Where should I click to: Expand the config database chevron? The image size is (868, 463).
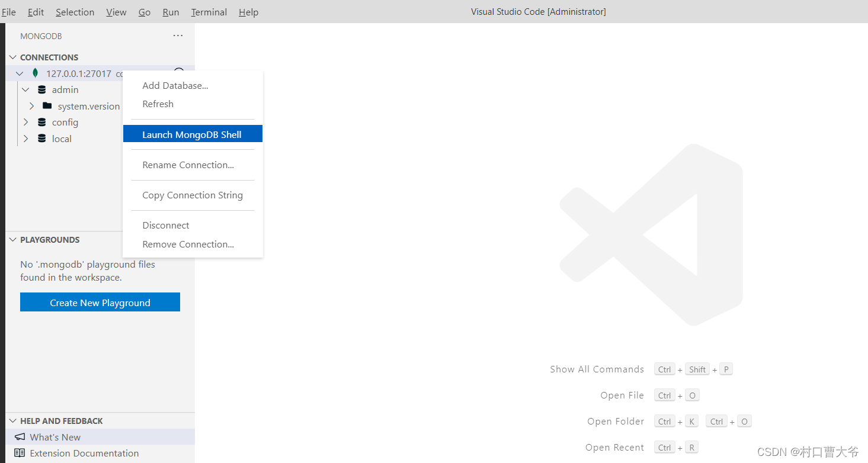click(25, 122)
